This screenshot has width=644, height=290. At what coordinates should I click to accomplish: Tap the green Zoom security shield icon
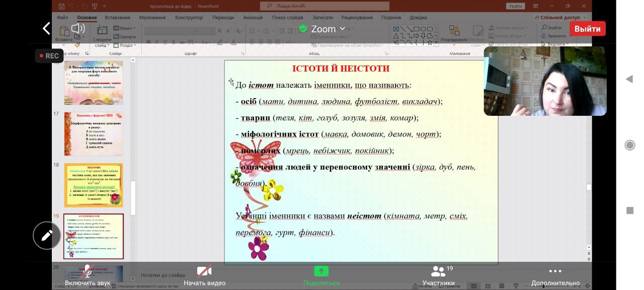[303, 29]
